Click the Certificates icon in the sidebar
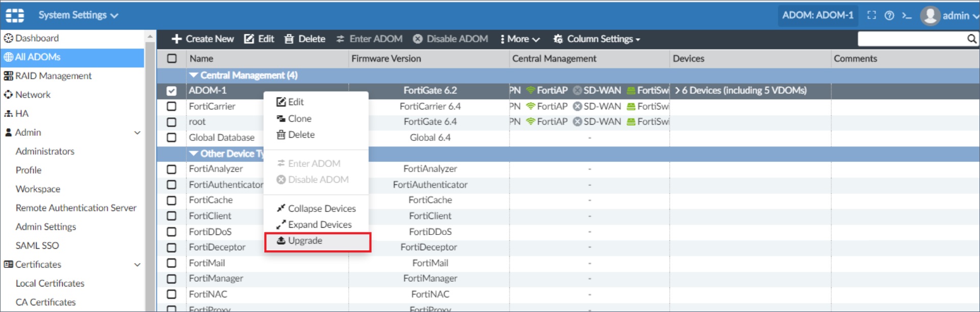The image size is (980, 312). (9, 265)
